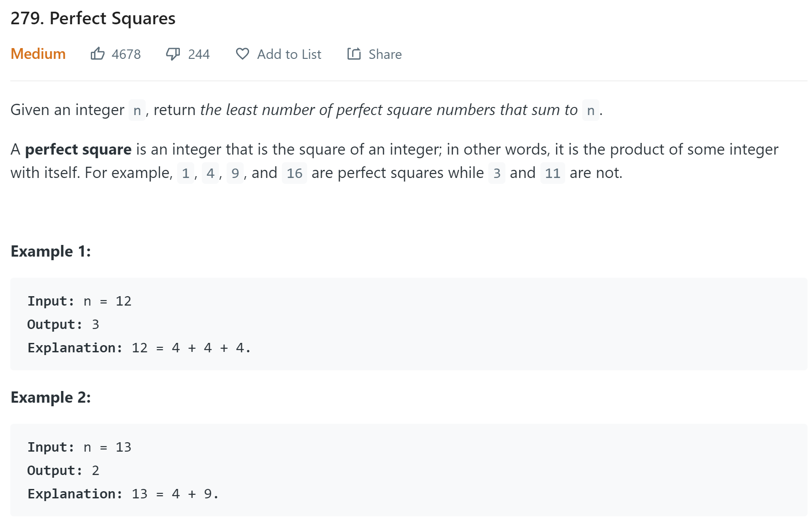Click the Share arrow icon
812x524 pixels.
point(354,53)
